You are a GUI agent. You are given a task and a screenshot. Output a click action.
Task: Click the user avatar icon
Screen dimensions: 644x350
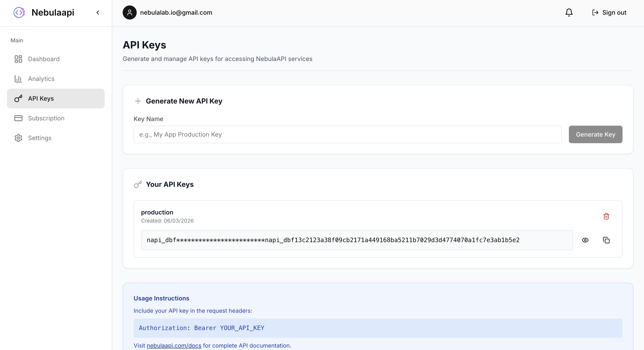(x=129, y=12)
